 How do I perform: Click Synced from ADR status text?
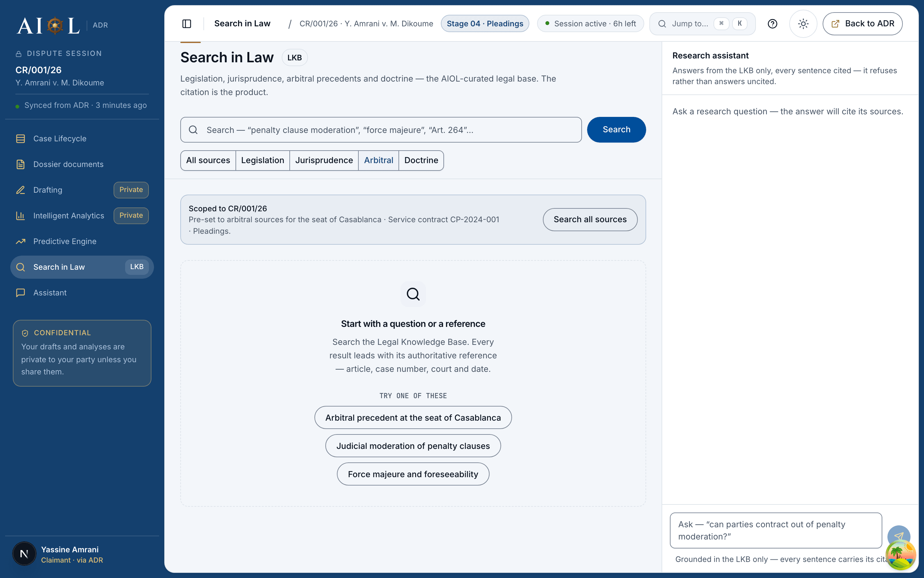[85, 106]
